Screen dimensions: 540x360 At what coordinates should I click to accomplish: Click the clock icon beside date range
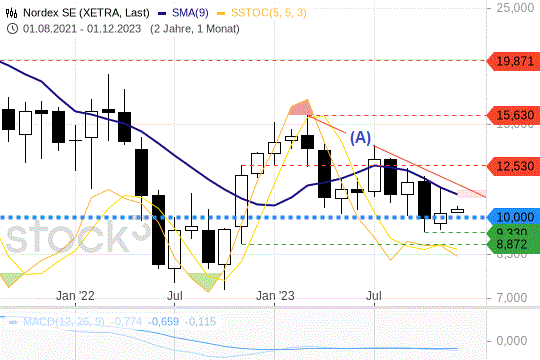(12, 29)
